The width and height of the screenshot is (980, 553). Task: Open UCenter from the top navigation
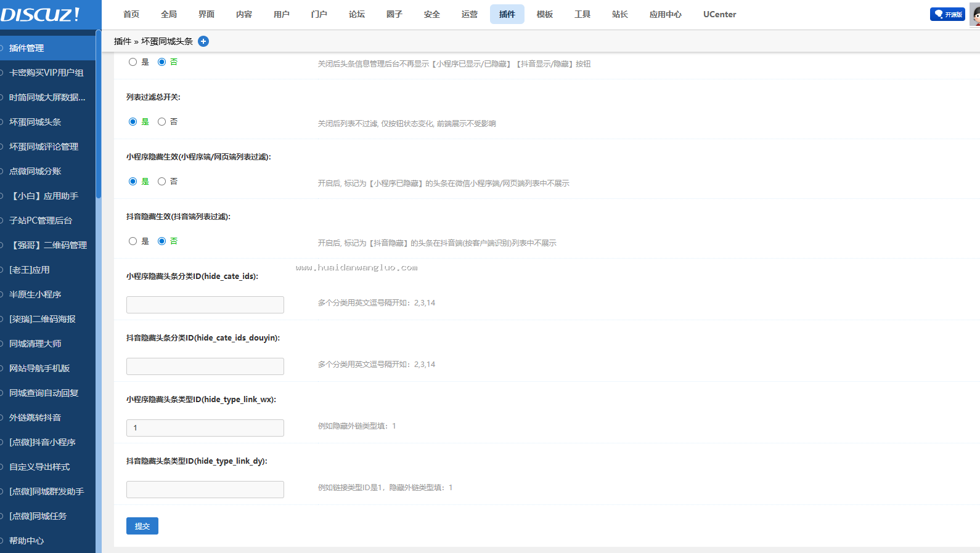[720, 14]
